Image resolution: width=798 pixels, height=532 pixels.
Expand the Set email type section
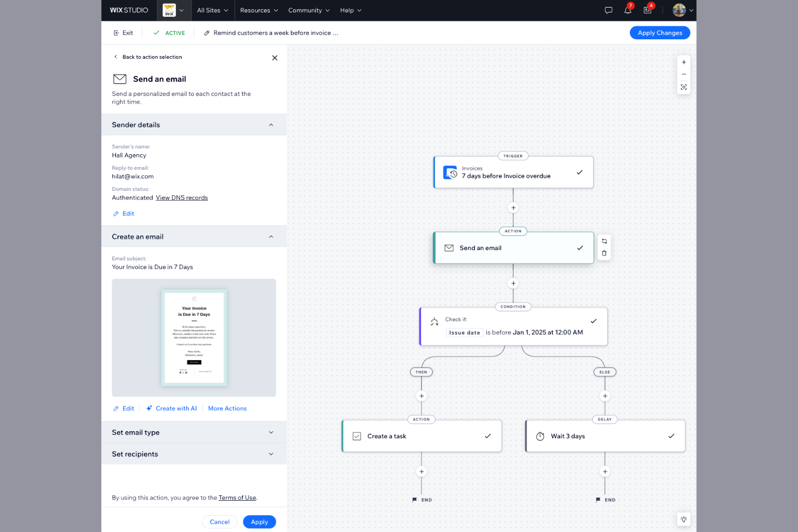[x=194, y=432]
